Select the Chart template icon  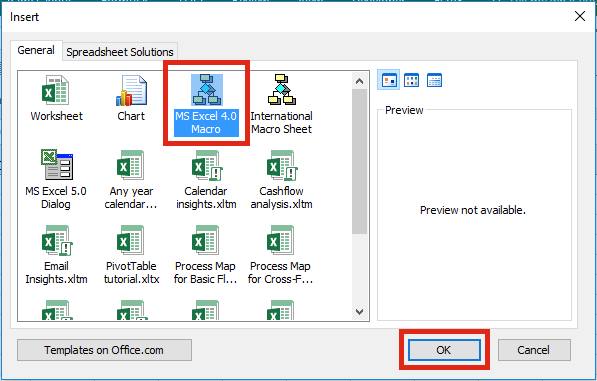[131, 90]
